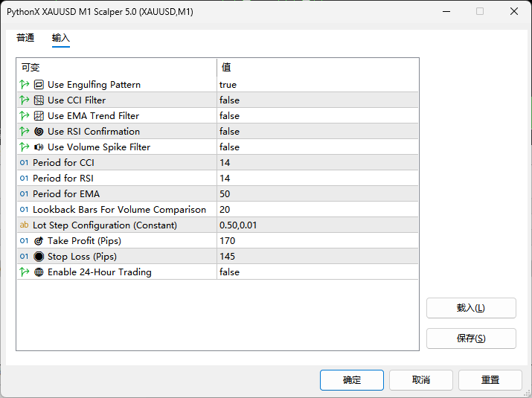Click the RSI Confirmation spiral icon
Viewport: 532px width, 398px height.
pos(39,132)
